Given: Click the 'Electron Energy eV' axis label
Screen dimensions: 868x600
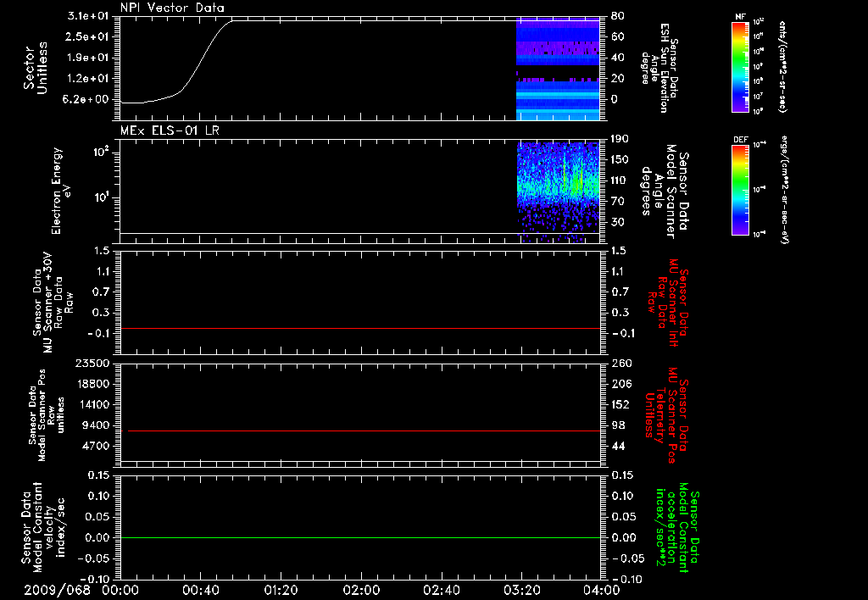Looking at the screenshot, I should [61, 191].
